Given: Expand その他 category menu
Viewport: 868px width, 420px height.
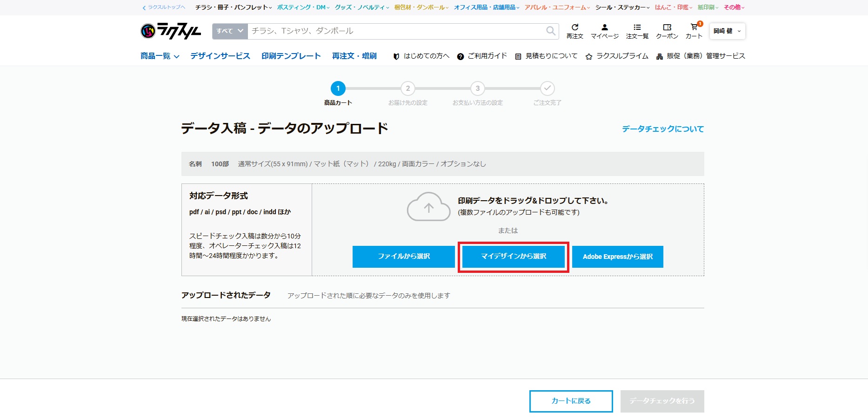Looking at the screenshot, I should [x=734, y=7].
